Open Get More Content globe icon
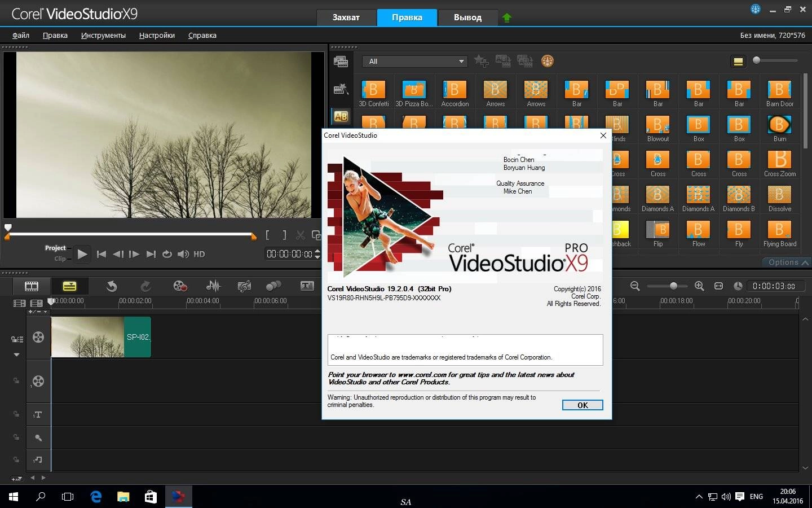The image size is (812, 508). click(547, 61)
